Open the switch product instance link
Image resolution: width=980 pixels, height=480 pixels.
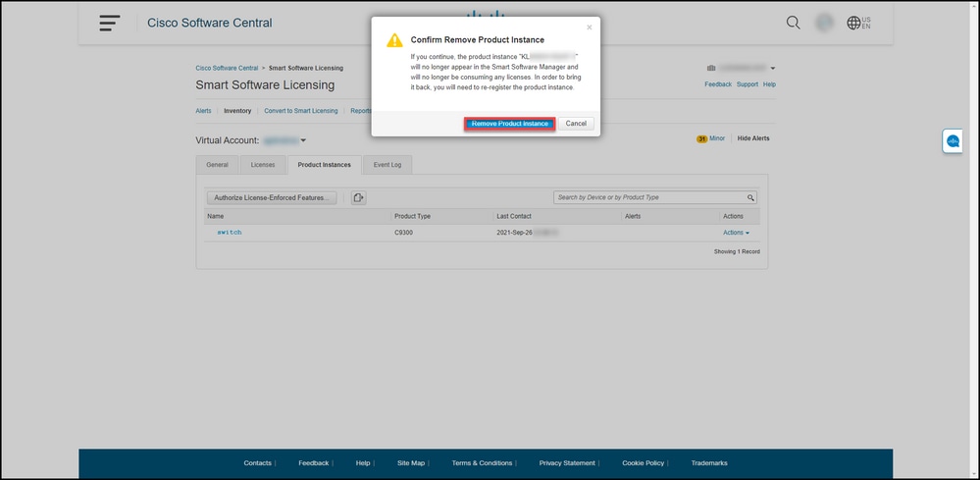230,233
